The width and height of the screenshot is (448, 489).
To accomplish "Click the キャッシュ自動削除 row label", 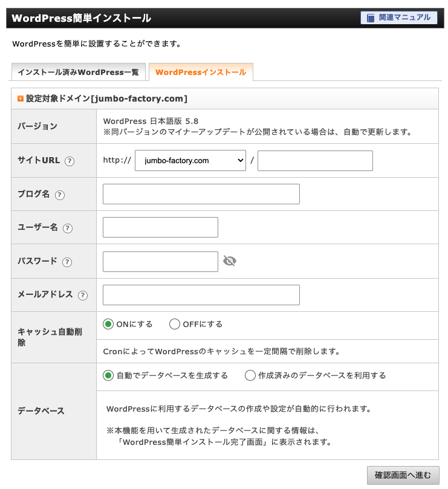I will [x=50, y=337].
